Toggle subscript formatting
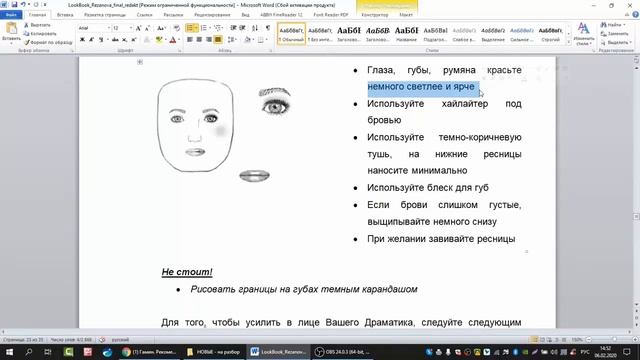 [x=124, y=40]
